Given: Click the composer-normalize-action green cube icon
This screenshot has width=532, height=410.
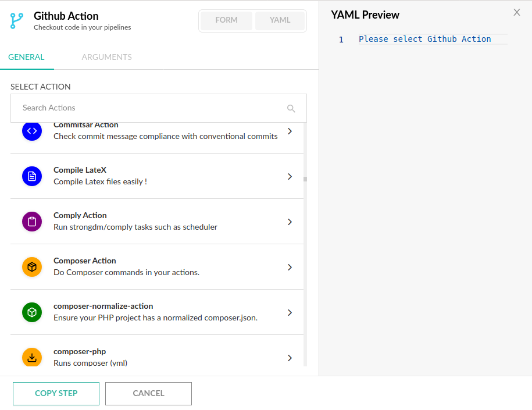Looking at the screenshot, I should pos(32,312).
